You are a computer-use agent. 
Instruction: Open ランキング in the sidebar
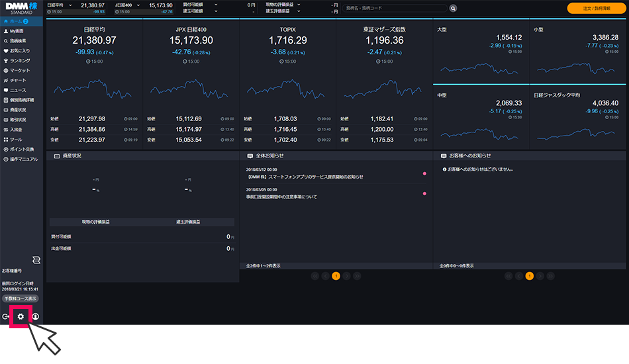(20, 60)
